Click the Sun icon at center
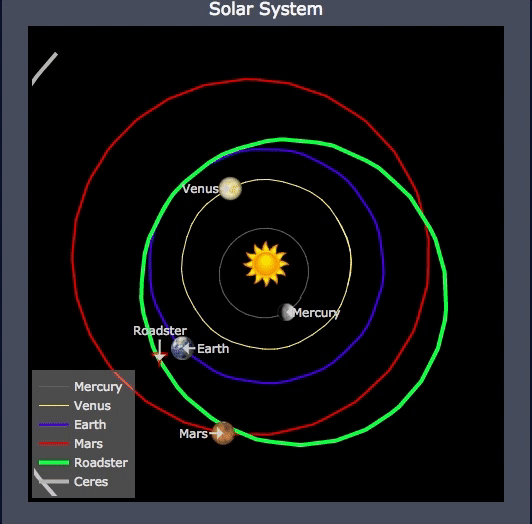Viewport: 532px width, 524px height. (x=266, y=264)
